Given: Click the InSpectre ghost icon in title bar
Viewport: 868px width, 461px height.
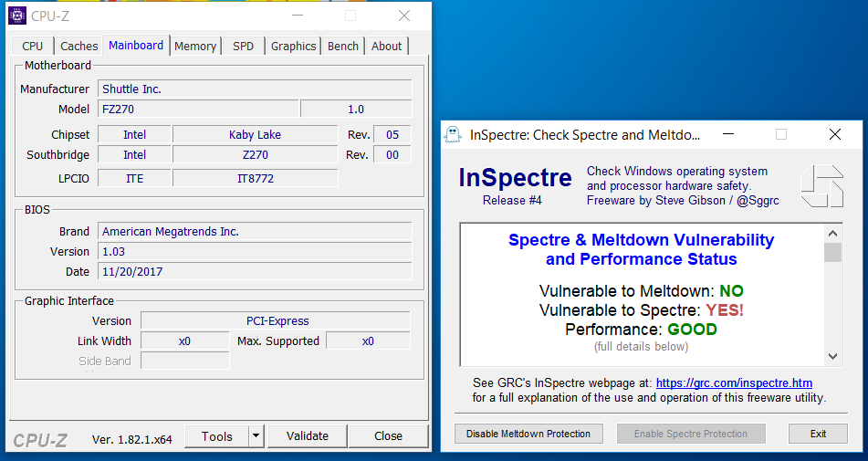Looking at the screenshot, I should click(453, 134).
